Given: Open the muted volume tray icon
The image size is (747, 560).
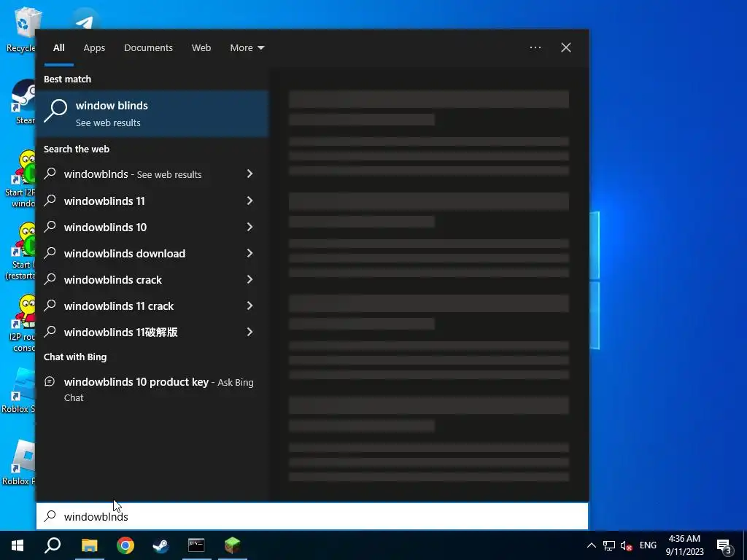Looking at the screenshot, I should [x=627, y=545].
